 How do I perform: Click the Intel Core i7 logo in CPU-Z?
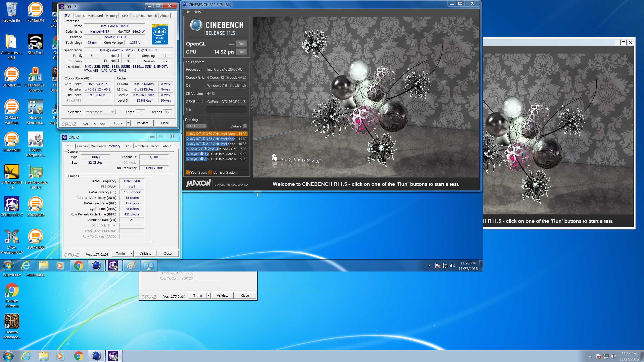coord(160,34)
